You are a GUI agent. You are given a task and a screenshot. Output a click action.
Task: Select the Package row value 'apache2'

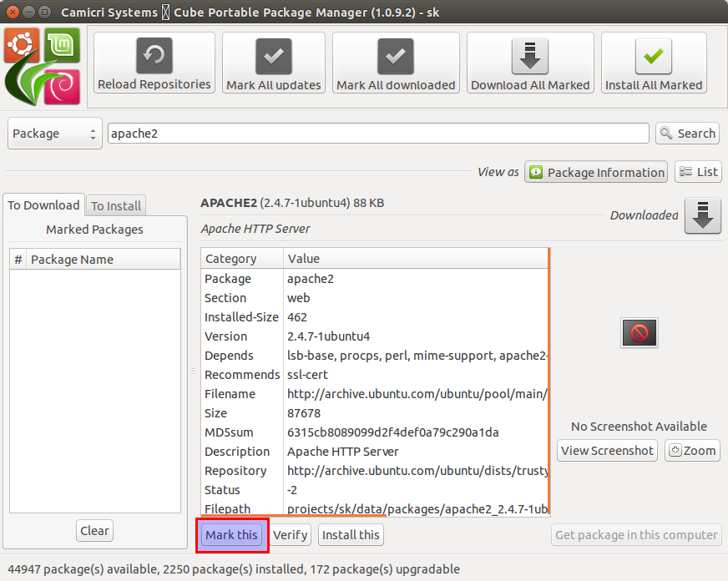[x=311, y=279]
